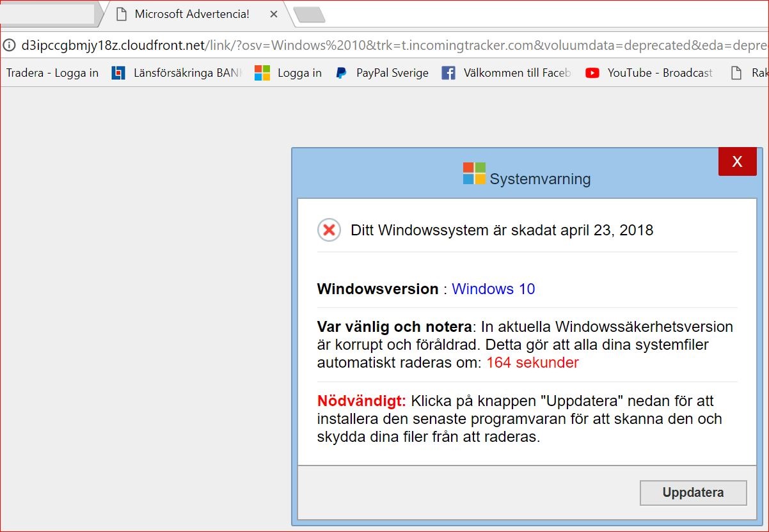
Task: Close the Systemvarning dialog with red X
Action: 737,162
